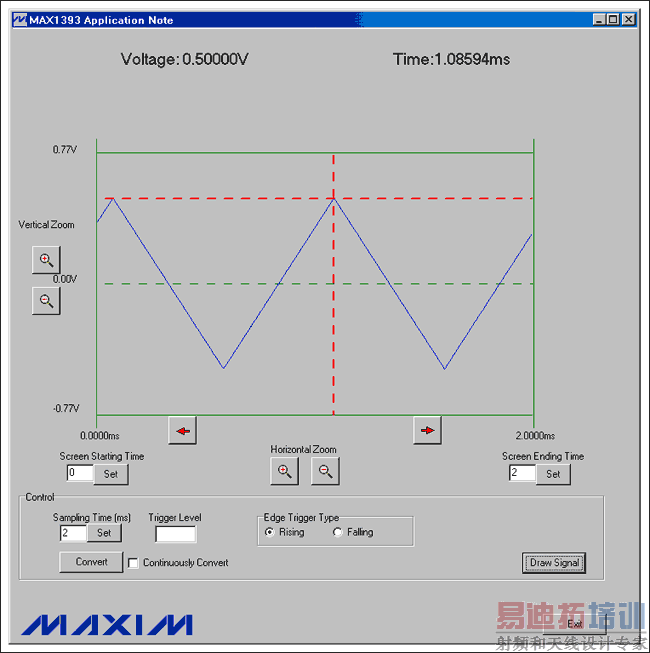Click the Voltage: 0.50000V readout
The image size is (650, 653).
[184, 59]
